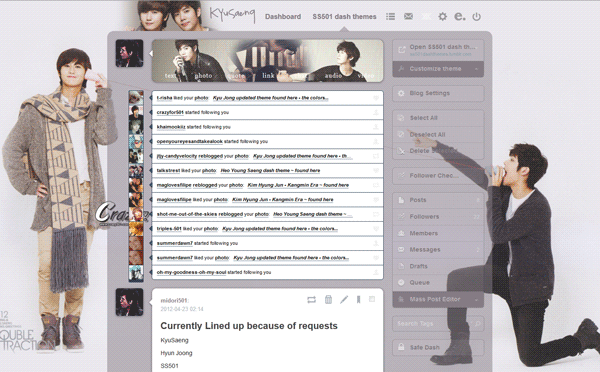600x372 pixels.
Task: Click pencil edit icon on midori501 post
Action: pos(344,299)
